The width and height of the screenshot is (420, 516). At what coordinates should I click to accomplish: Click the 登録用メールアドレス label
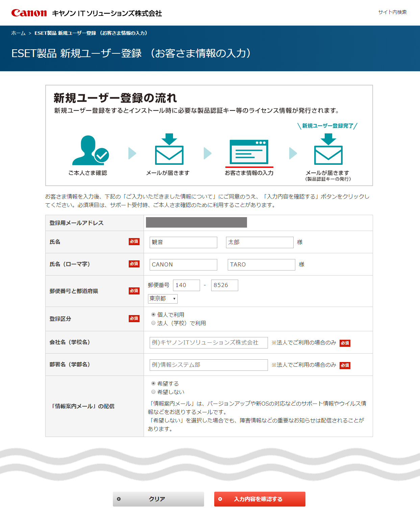(76, 223)
